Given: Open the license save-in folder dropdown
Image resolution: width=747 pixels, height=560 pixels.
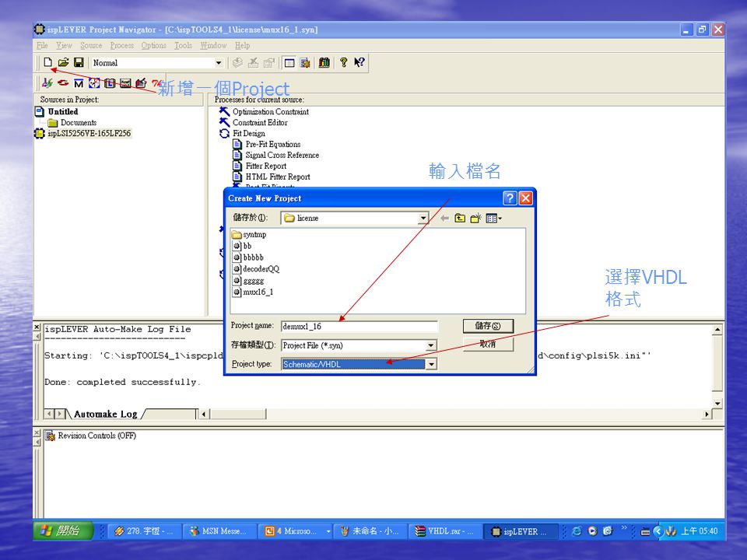Looking at the screenshot, I should click(423, 218).
